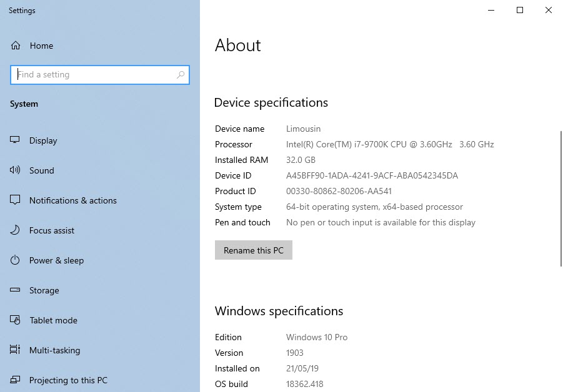This screenshot has width=563, height=392.
Task: Close the Settings window
Action: [x=548, y=10]
